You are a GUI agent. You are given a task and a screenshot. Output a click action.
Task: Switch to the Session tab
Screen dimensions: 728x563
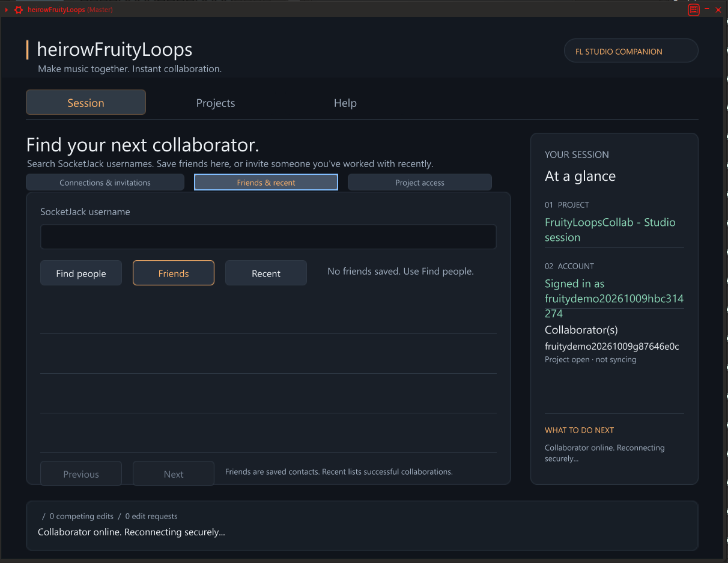(86, 102)
